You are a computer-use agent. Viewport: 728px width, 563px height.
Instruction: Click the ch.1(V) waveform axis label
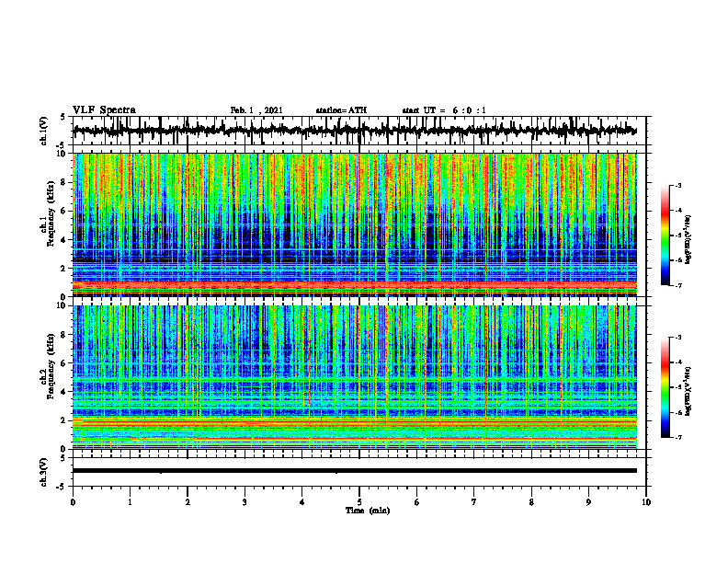(44, 131)
